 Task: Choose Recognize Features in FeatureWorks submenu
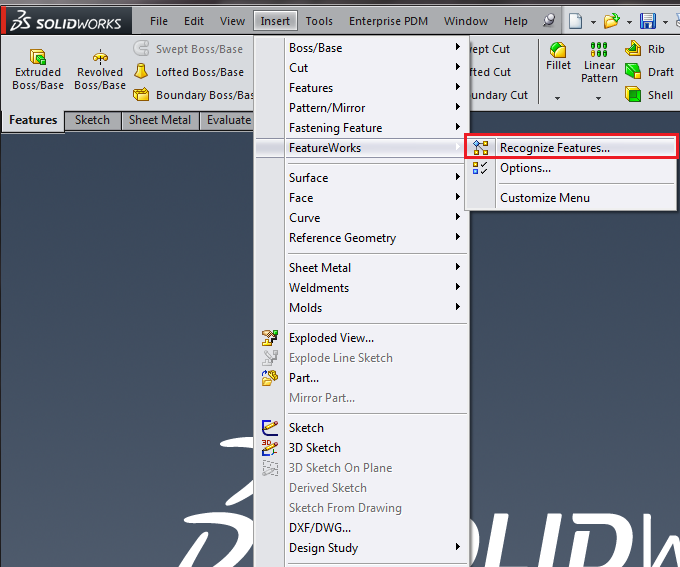(554, 148)
